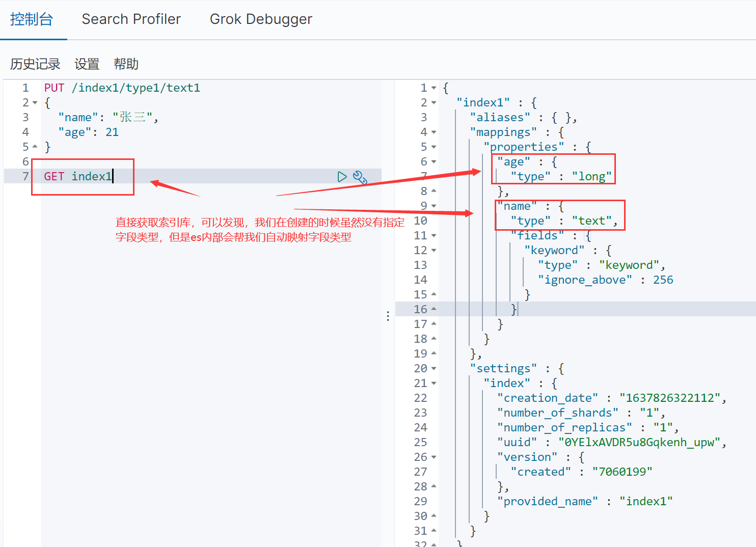Open 帮助 help
This screenshot has height=547, width=756.
[x=126, y=64]
